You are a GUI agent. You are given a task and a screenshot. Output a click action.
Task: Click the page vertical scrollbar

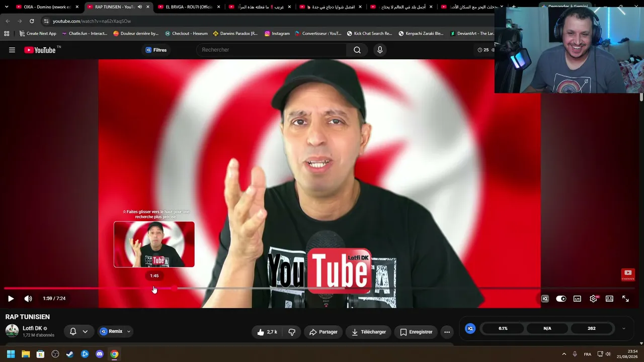click(x=641, y=97)
